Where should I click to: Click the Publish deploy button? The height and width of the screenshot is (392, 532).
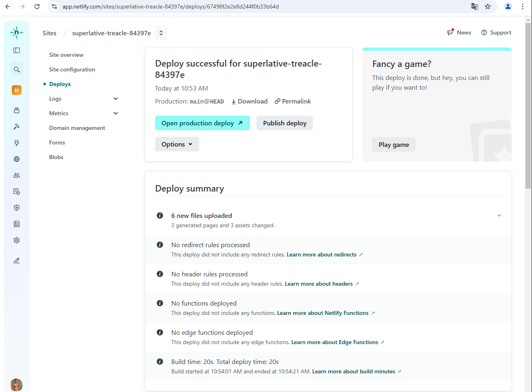[284, 123]
